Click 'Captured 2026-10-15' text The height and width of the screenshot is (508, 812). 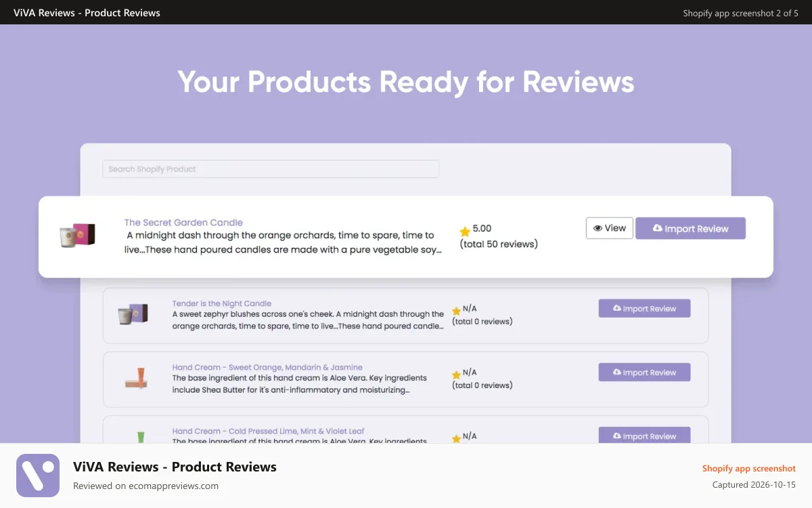pyautogui.click(x=754, y=484)
